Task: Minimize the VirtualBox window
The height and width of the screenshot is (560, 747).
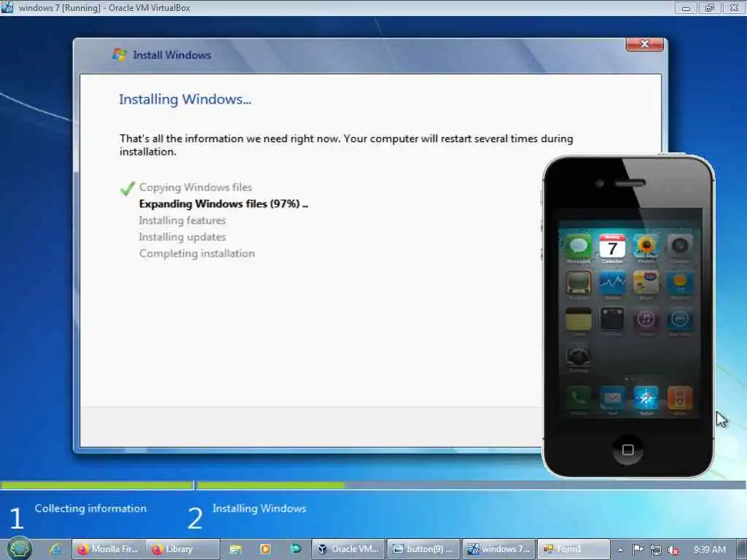Action: (x=686, y=7)
